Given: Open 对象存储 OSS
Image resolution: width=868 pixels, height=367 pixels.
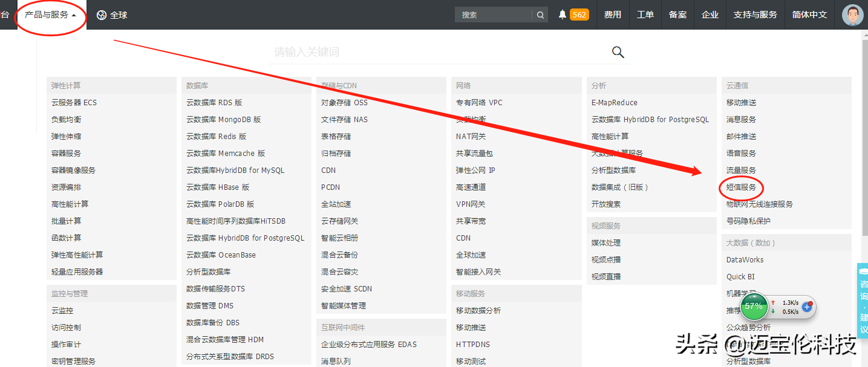Looking at the screenshot, I should [x=344, y=103].
